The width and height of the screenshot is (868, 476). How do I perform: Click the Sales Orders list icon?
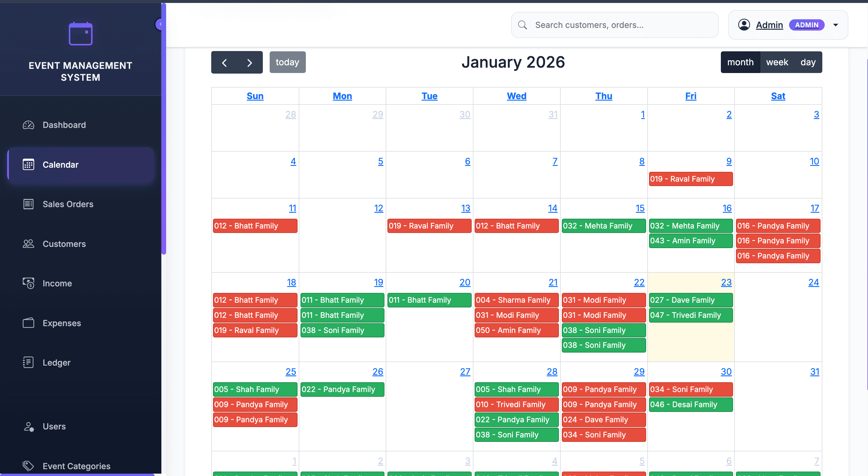click(28, 204)
